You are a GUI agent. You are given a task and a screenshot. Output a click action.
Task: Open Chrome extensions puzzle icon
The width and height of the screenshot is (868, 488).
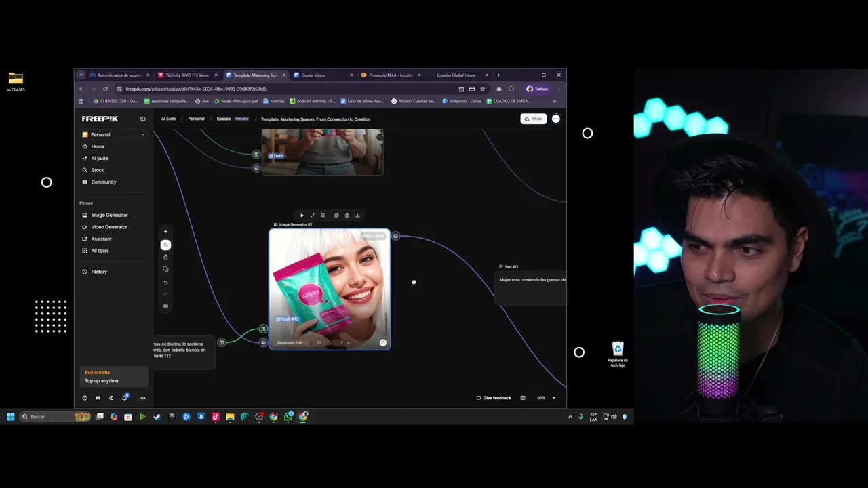[x=511, y=89]
